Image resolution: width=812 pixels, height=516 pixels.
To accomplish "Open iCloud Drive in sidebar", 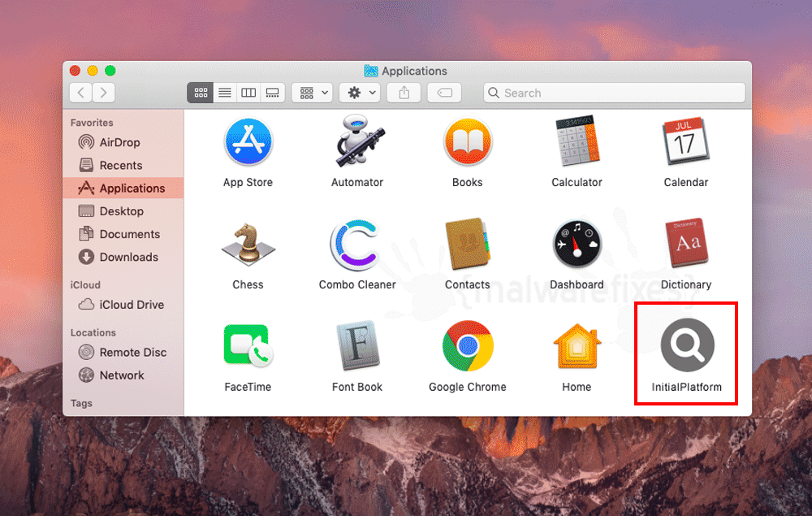I will coord(123,305).
